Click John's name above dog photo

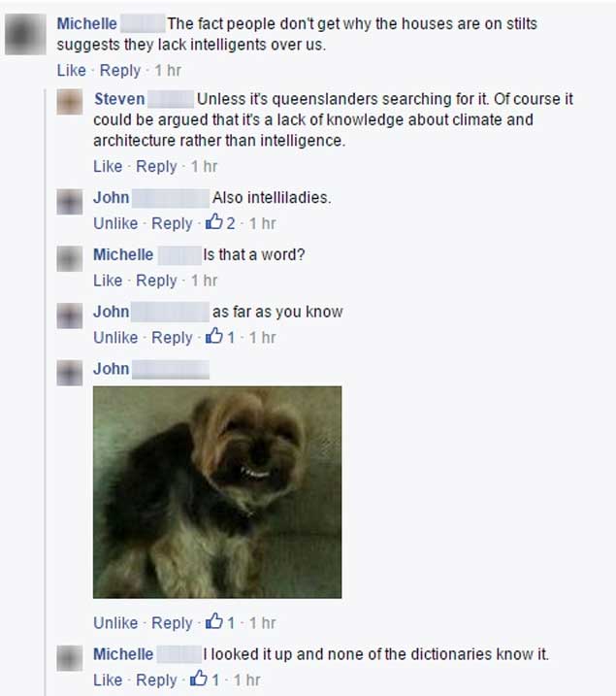112,369
